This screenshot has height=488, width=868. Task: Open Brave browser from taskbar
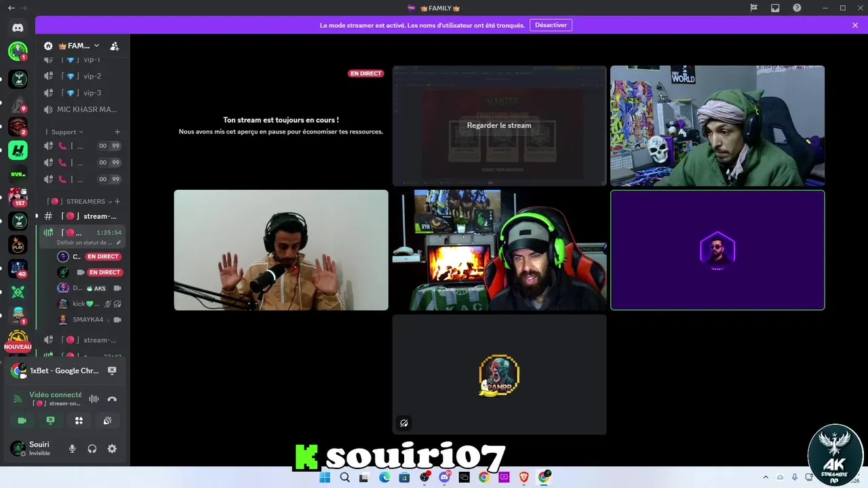click(524, 477)
